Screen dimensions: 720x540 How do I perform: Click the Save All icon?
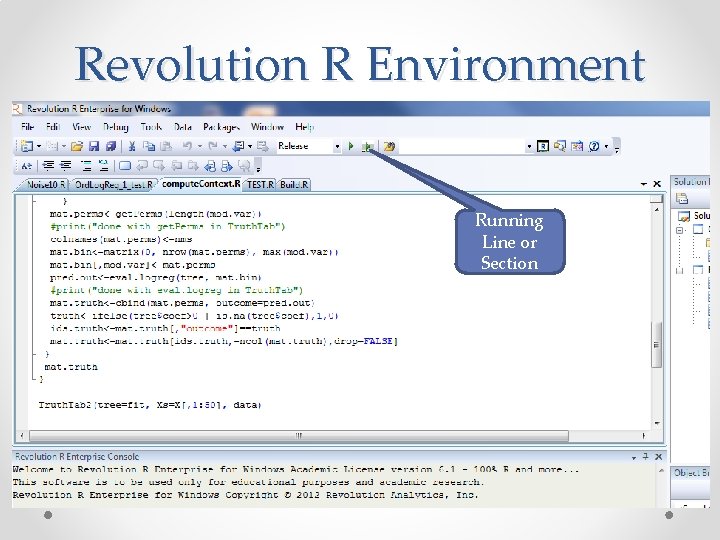click(x=111, y=146)
